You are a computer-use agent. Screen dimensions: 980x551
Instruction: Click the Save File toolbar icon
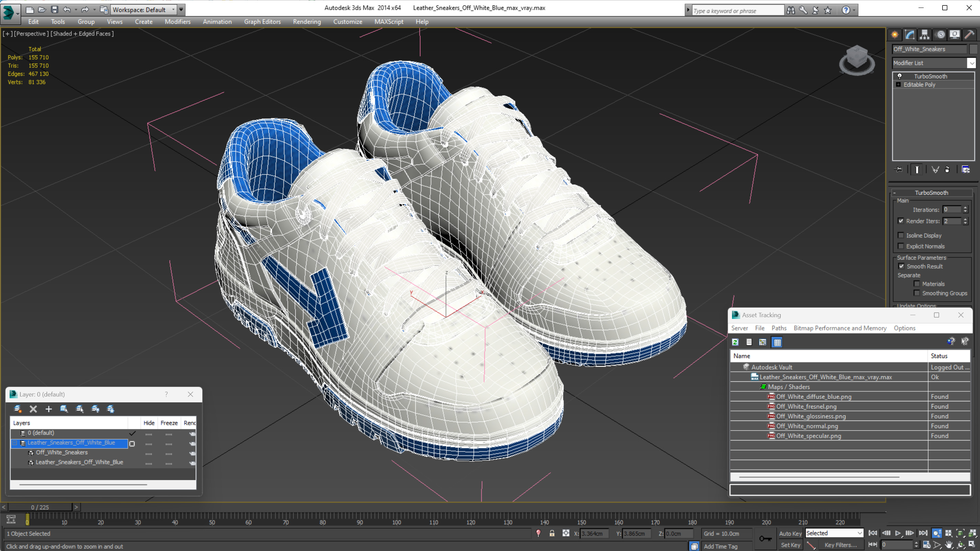(54, 10)
